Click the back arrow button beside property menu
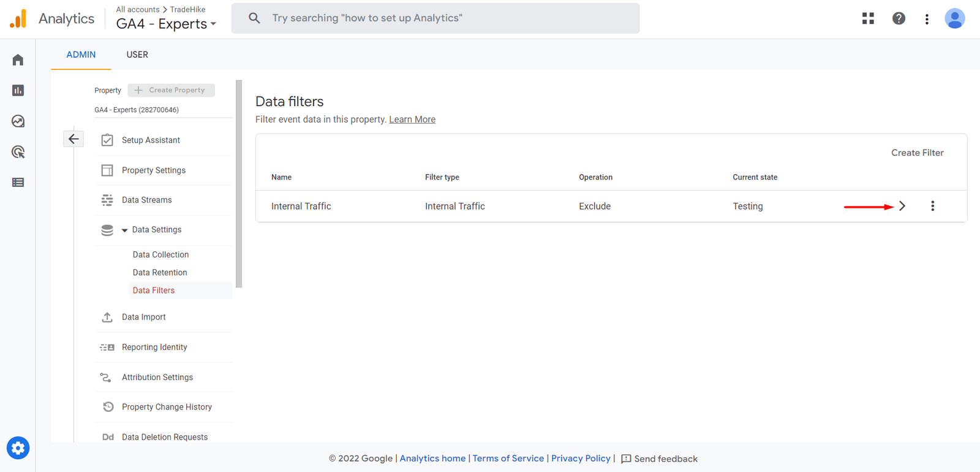This screenshot has height=472, width=980. coord(73,139)
